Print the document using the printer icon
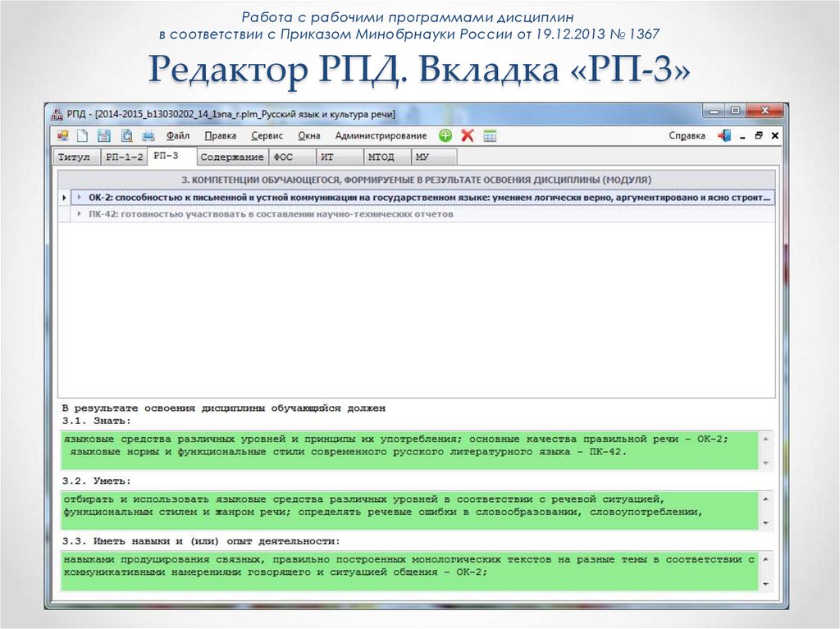This screenshot has height=629, width=840. [x=150, y=136]
